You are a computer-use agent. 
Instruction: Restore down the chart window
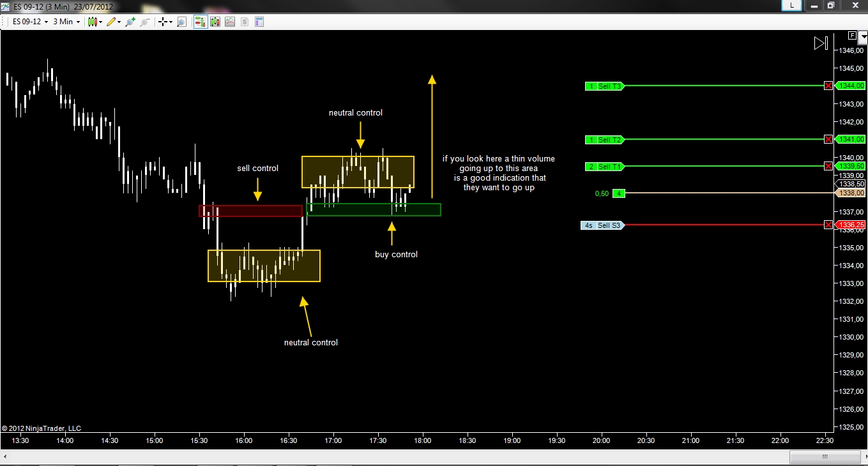[831, 5]
